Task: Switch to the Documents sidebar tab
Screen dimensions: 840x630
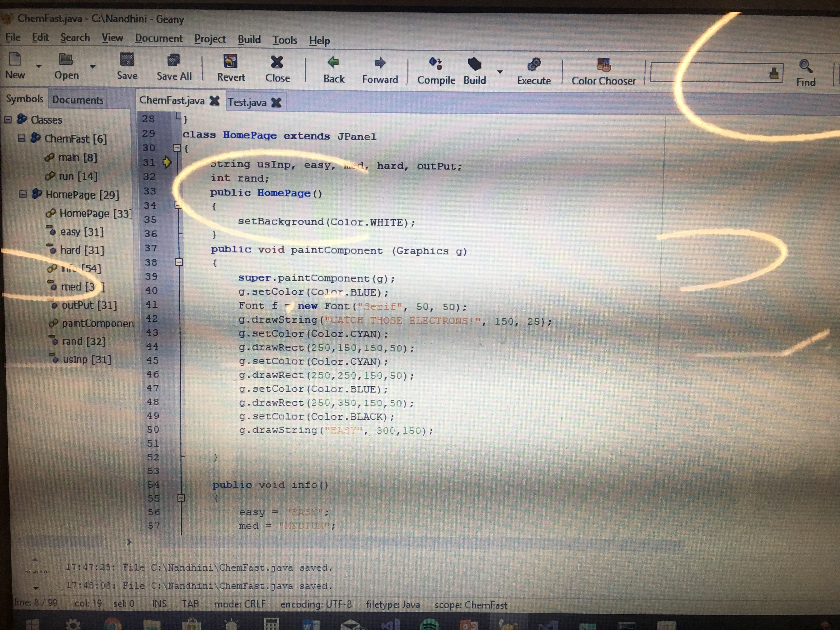Action: pos(78,100)
